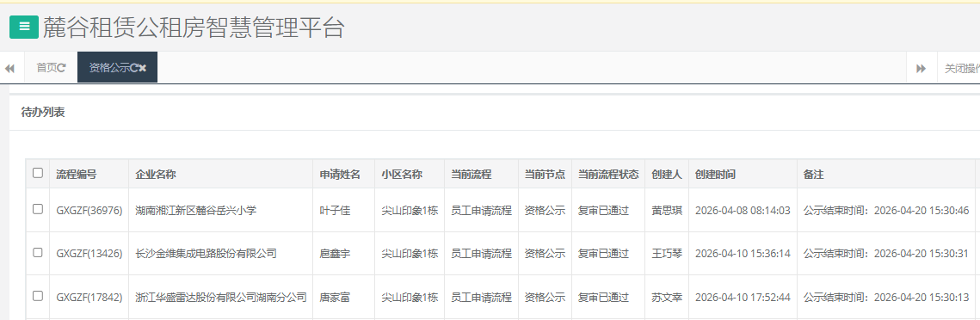Image resolution: width=980 pixels, height=320 pixels.
Task: Click the 当前节点 column header
Action: point(545,175)
